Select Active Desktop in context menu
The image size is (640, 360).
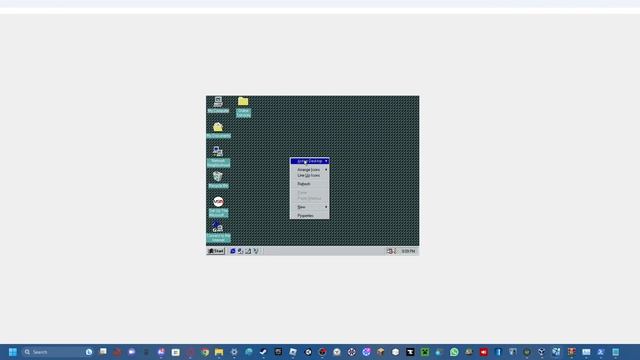[310, 161]
